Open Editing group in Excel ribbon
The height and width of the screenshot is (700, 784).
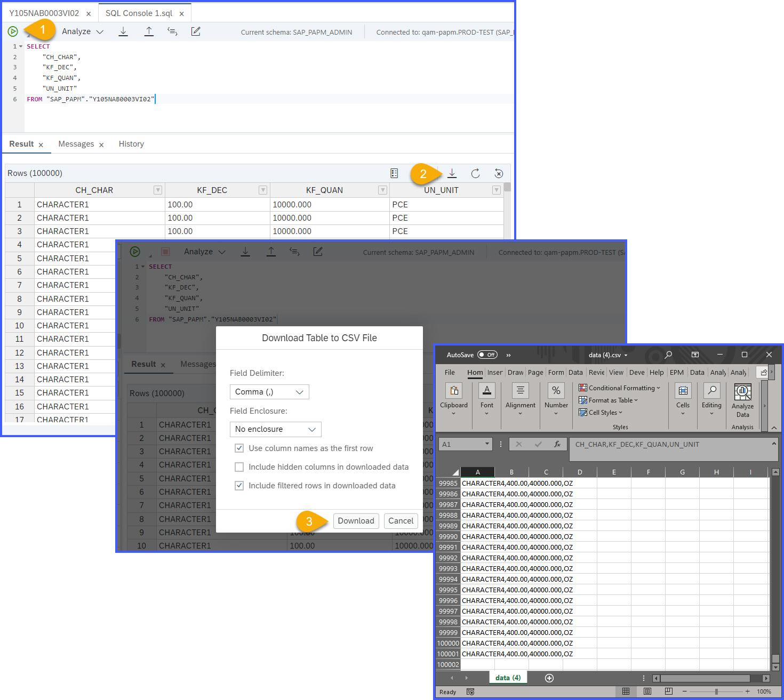click(711, 400)
